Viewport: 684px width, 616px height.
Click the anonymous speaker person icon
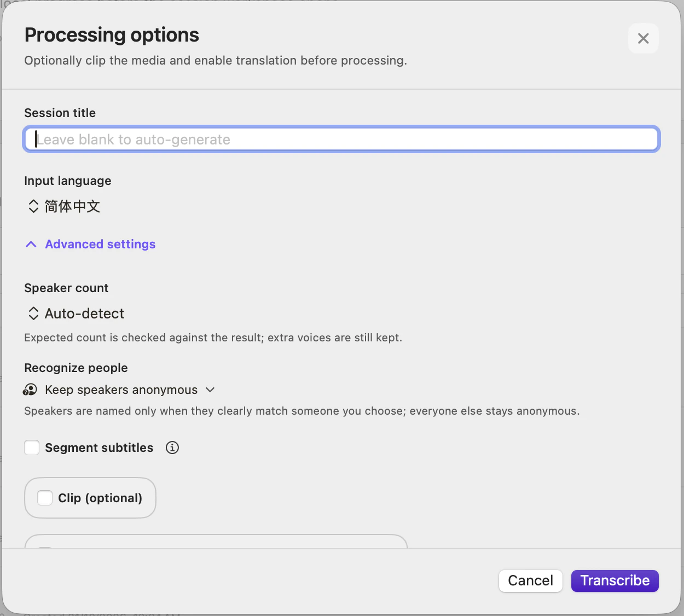[30, 390]
